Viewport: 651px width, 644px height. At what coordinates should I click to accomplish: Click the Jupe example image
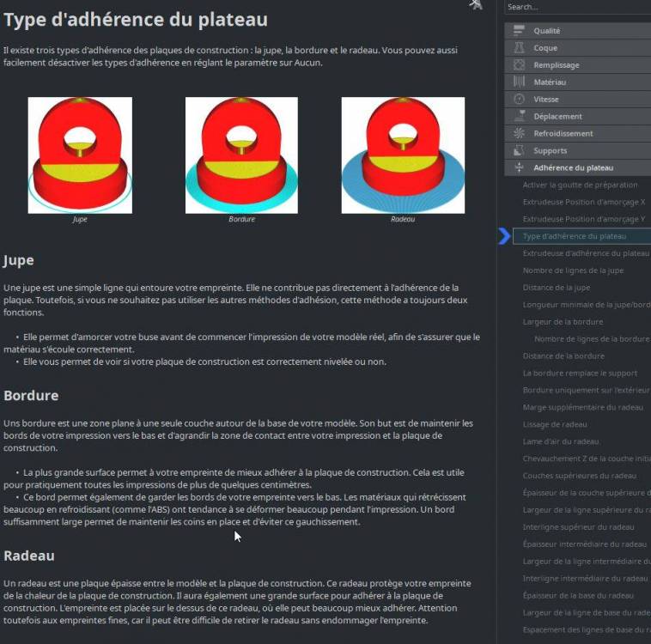click(x=80, y=155)
